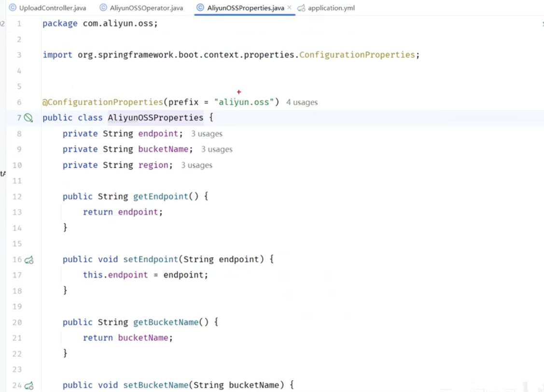This screenshot has height=392, width=544.
Task: Close the AliyunOSSProperties.java tab
Action: tap(289, 7)
